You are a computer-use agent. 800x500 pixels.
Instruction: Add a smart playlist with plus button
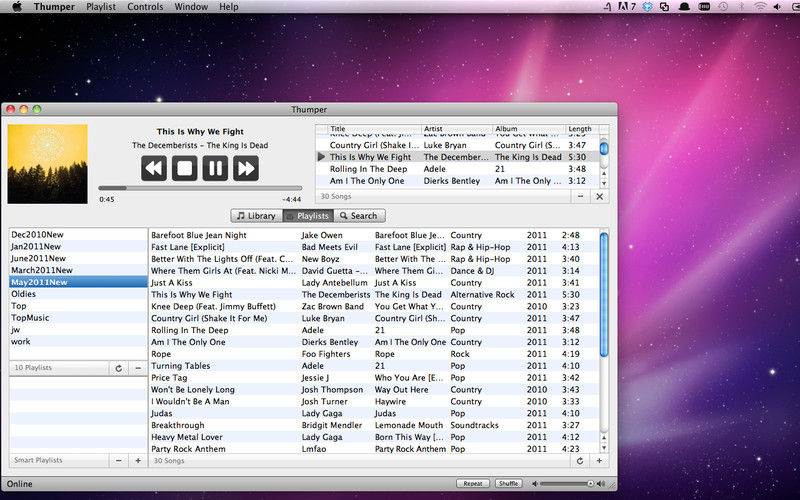(138, 460)
